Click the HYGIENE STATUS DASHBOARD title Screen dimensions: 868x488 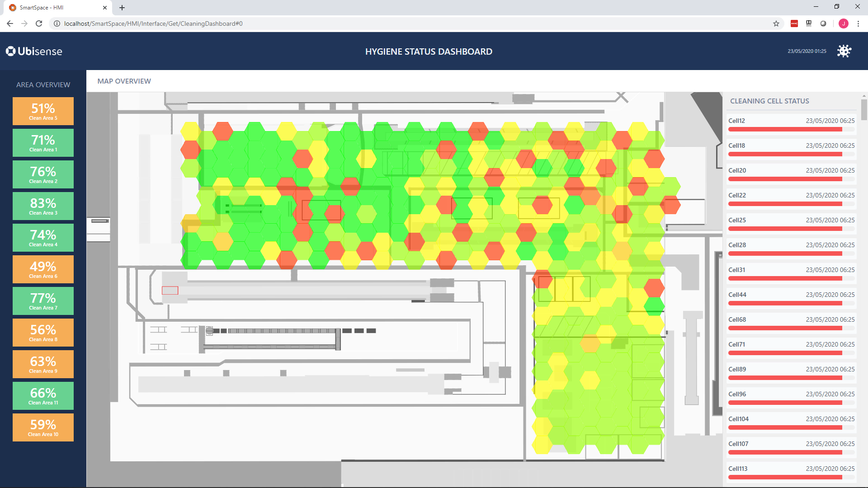(x=429, y=52)
